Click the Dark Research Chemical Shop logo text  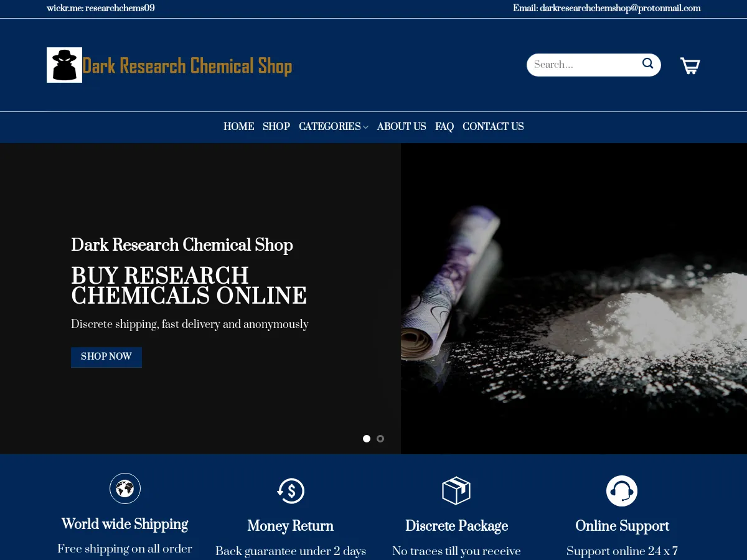coord(187,65)
